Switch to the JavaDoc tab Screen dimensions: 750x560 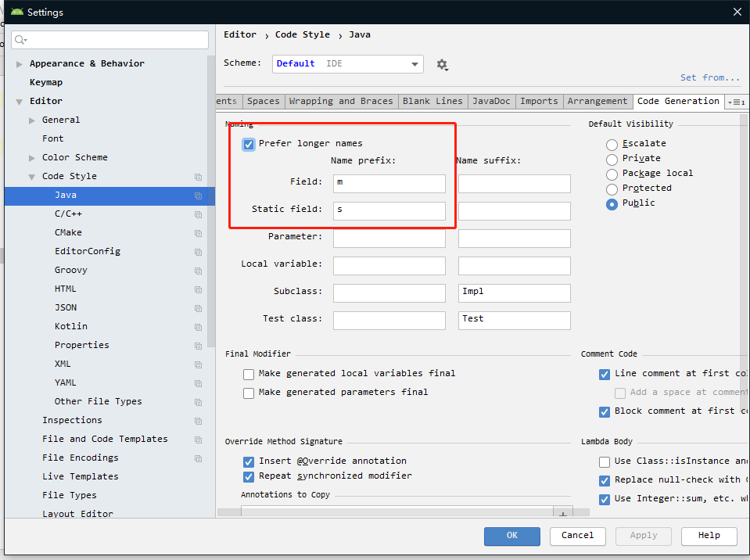[491, 102]
